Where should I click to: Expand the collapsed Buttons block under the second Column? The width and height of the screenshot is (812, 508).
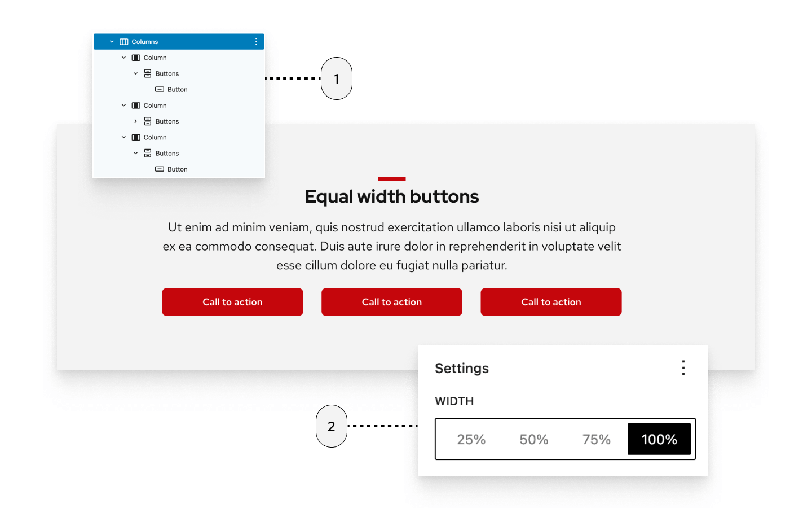pyautogui.click(x=135, y=121)
